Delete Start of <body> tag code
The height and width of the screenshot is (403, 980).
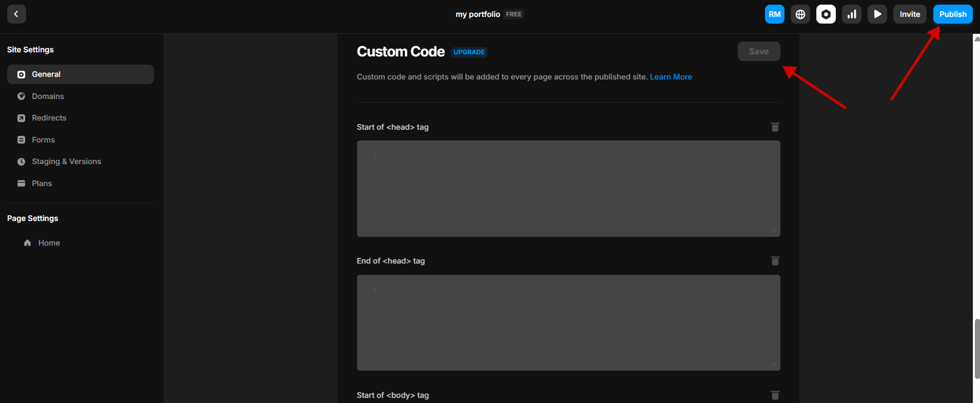(x=775, y=395)
